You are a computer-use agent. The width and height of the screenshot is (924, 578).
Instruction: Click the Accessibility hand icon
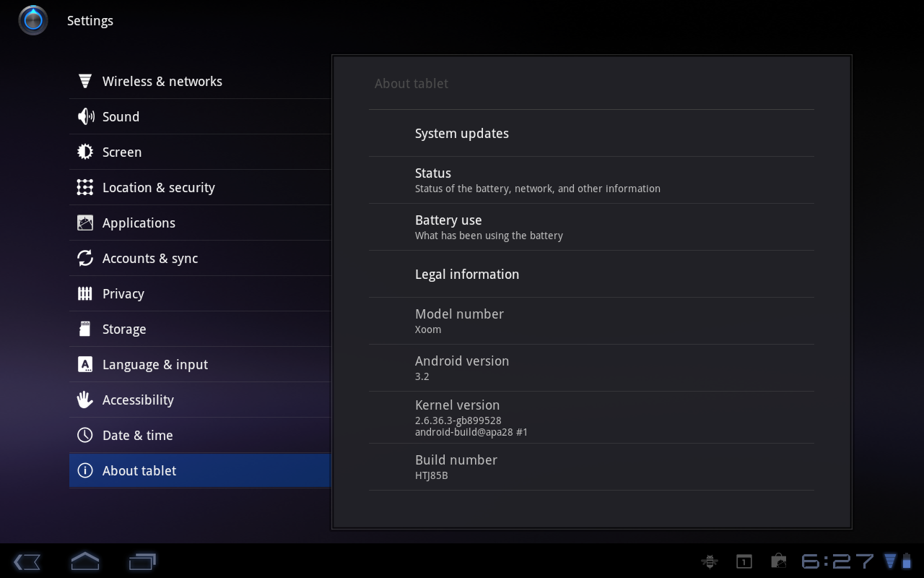(x=85, y=400)
